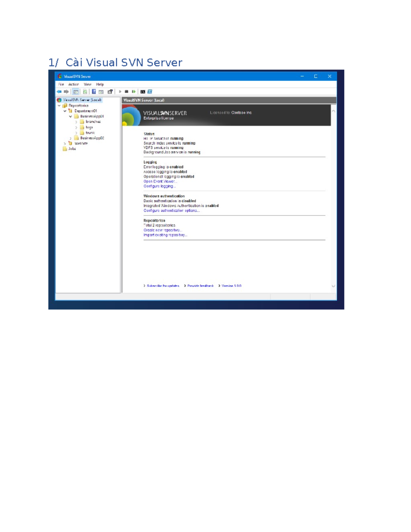The width and height of the screenshot is (411, 532).
Task: Collapse the Repositories tree node
Action: (59, 106)
